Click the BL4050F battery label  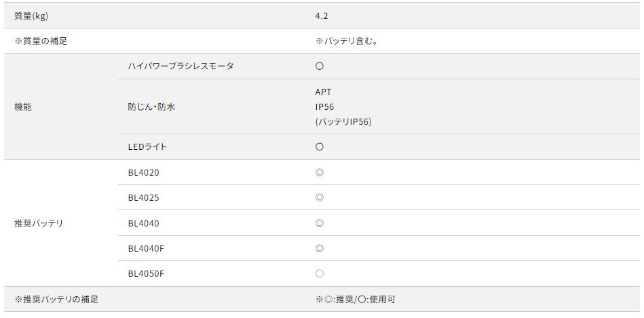146,274
